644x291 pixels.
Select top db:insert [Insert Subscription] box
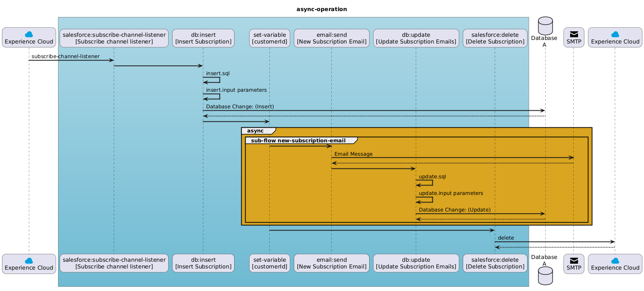[203, 38]
